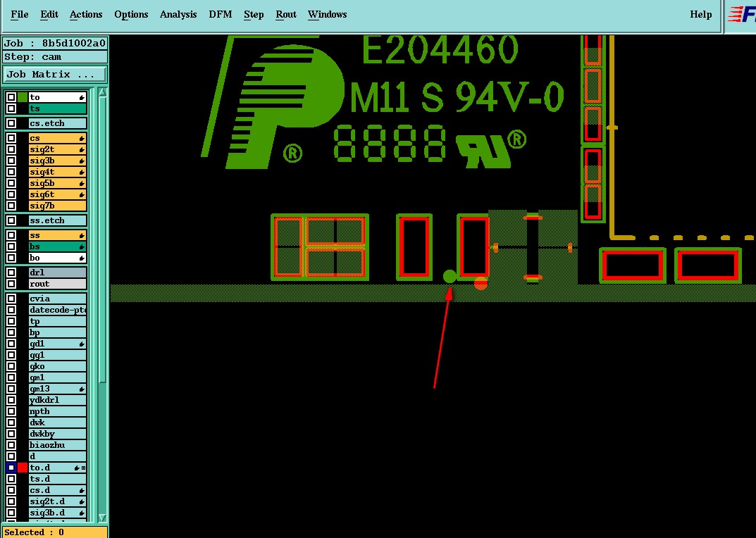The width and height of the screenshot is (756, 538).
Task: Open the Windows menu
Action: point(328,15)
